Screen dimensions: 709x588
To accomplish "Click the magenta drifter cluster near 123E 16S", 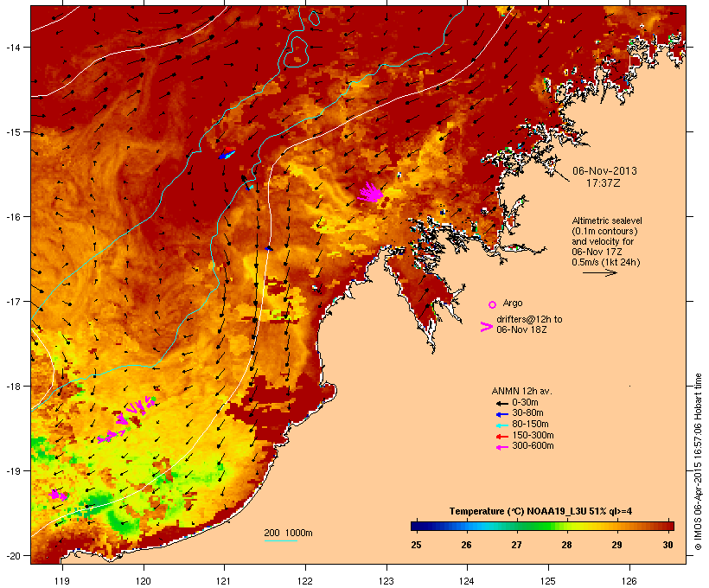I will tap(371, 193).
